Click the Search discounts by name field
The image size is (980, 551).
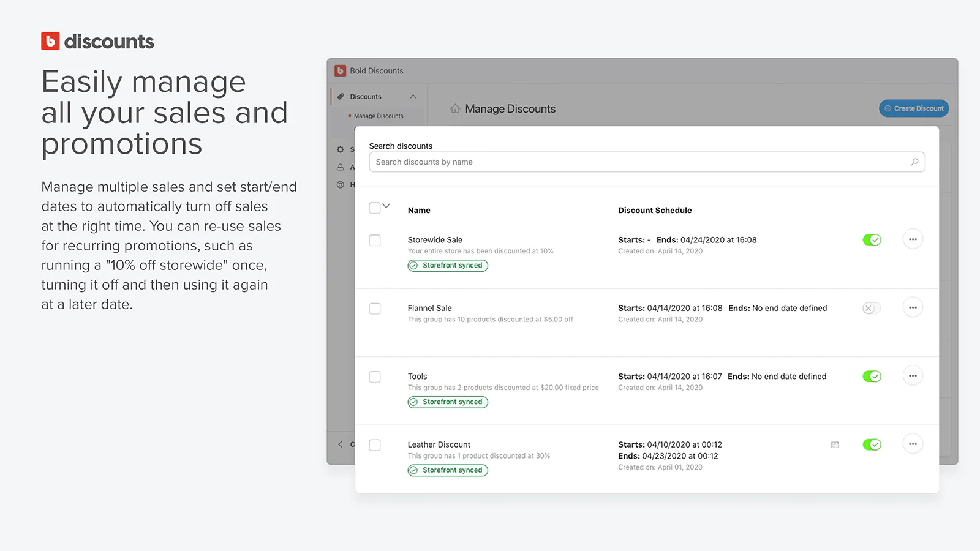tap(647, 162)
